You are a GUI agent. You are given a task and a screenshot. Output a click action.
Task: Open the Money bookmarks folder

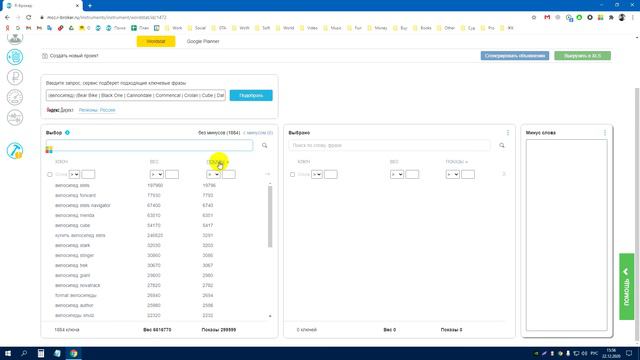pos(377,28)
